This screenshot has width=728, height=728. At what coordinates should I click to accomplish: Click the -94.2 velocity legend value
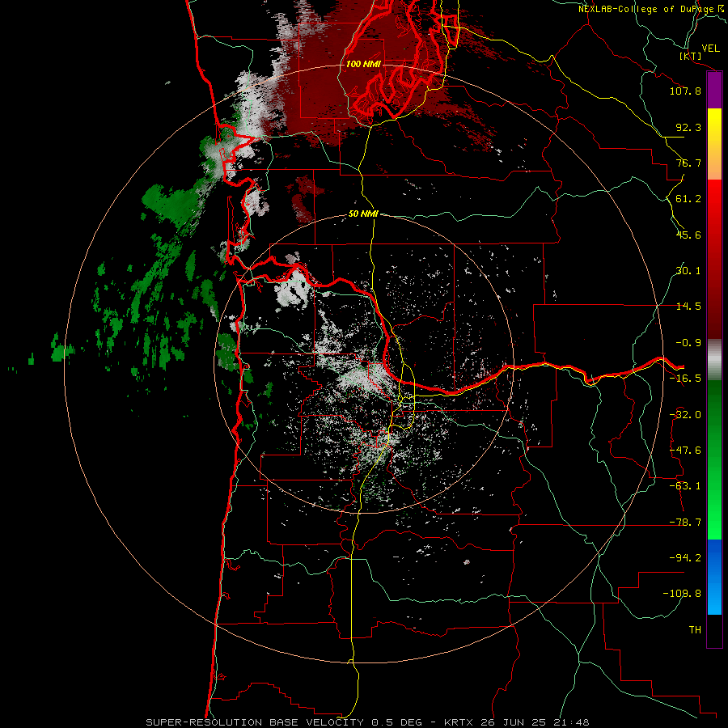point(685,558)
